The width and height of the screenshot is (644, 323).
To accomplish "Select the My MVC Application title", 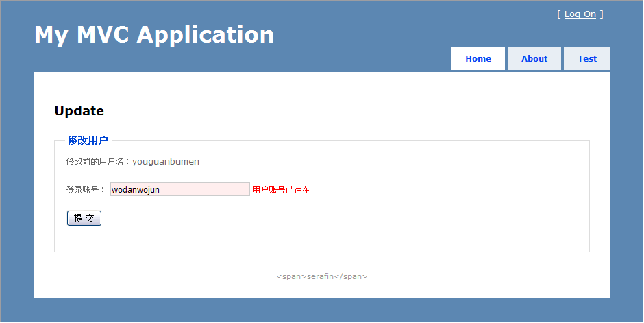I will (154, 35).
